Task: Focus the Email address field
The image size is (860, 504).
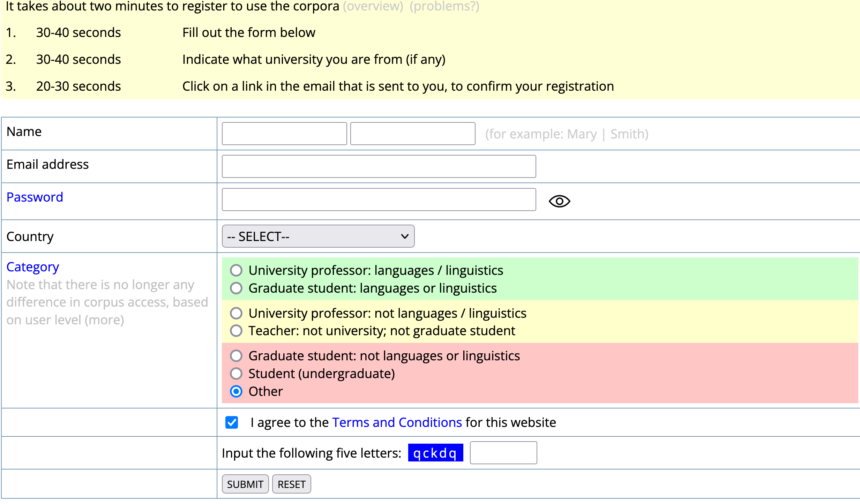Action: click(379, 166)
